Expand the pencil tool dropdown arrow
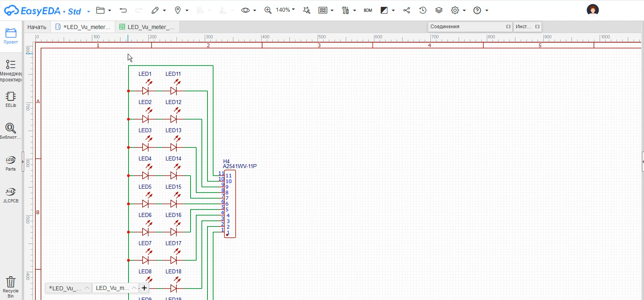Screen dimensions: 644x300 (164, 10)
